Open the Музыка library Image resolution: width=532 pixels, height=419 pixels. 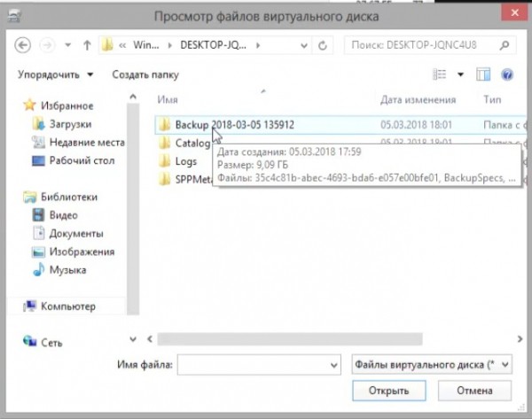tap(59, 270)
